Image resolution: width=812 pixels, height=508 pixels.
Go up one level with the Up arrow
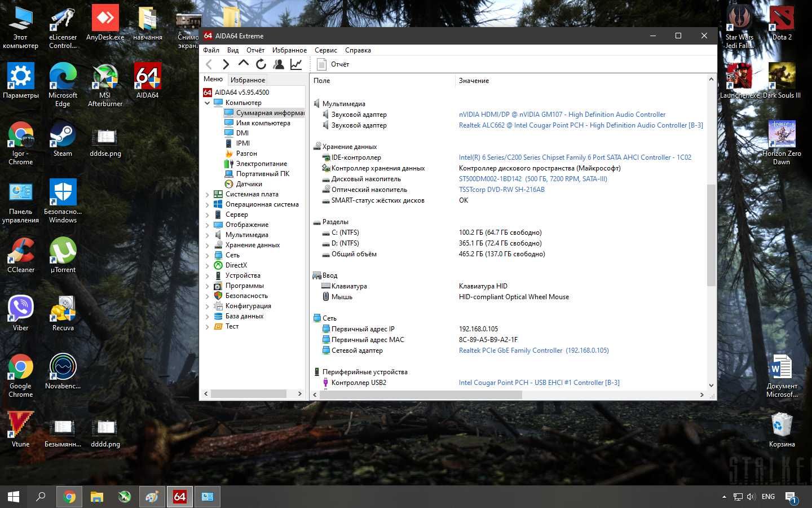tap(243, 64)
